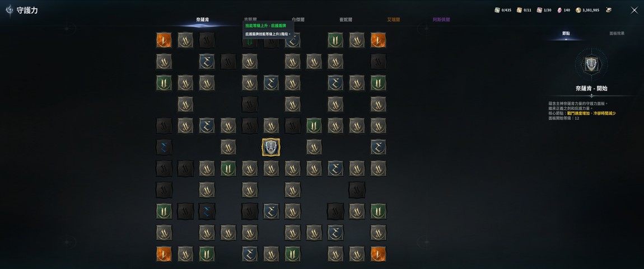The width and height of the screenshot is (644, 269).
Task: Click the currency icon showing 0/435
Action: [497, 10]
